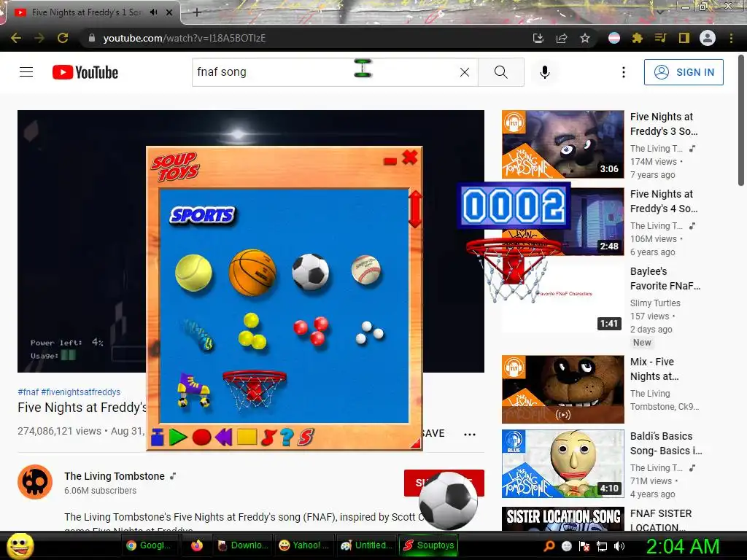The image size is (747, 560).
Task: Switch to the Yahoo! taskbar window
Action: (x=304, y=545)
